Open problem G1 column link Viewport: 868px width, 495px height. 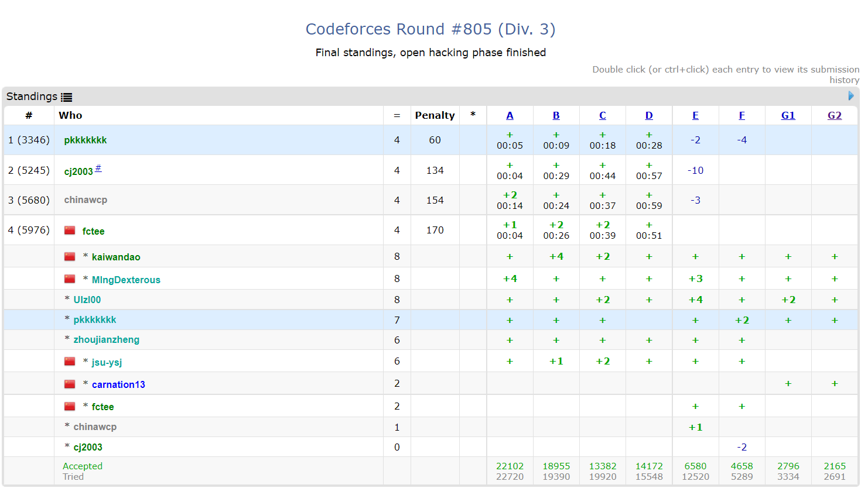(788, 115)
